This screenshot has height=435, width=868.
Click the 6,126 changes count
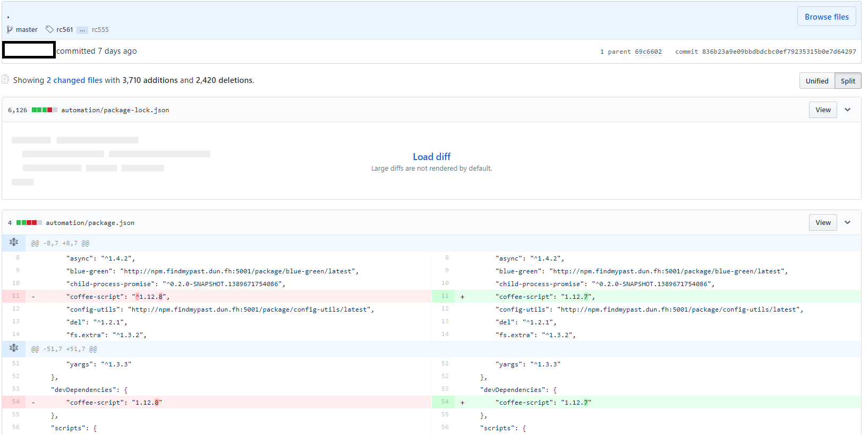(x=18, y=110)
